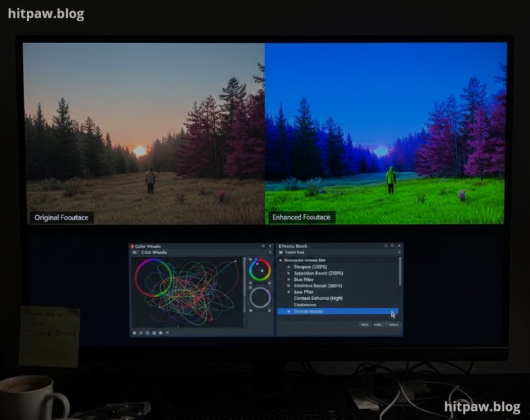530x420 pixels.
Task: Click the second icon in the color panel bottom toolbar
Action: pyautogui.click(x=141, y=332)
